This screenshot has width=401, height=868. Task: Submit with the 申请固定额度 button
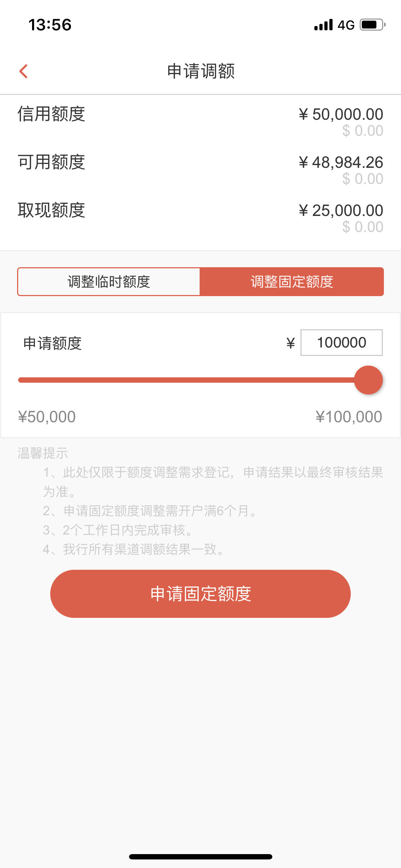tap(200, 594)
